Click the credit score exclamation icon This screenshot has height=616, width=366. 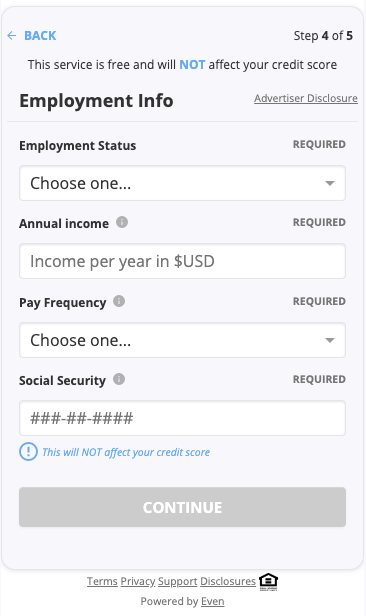point(28,452)
